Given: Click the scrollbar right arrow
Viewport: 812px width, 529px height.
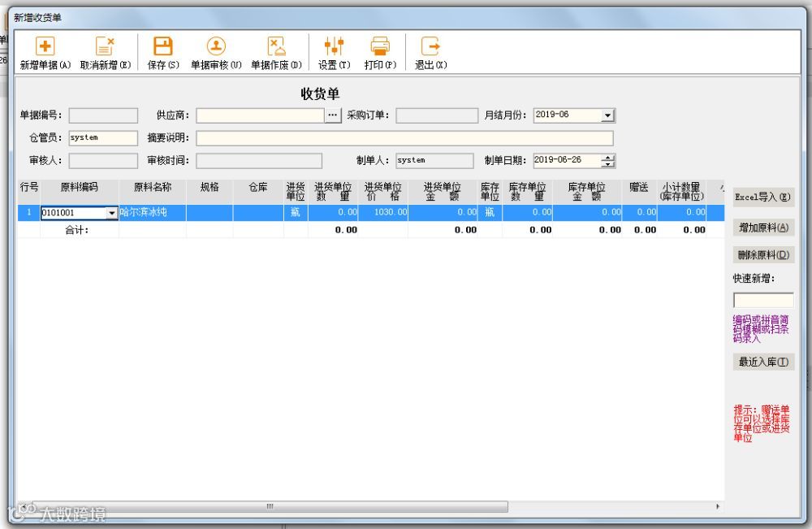Looking at the screenshot, I should (x=717, y=506).
